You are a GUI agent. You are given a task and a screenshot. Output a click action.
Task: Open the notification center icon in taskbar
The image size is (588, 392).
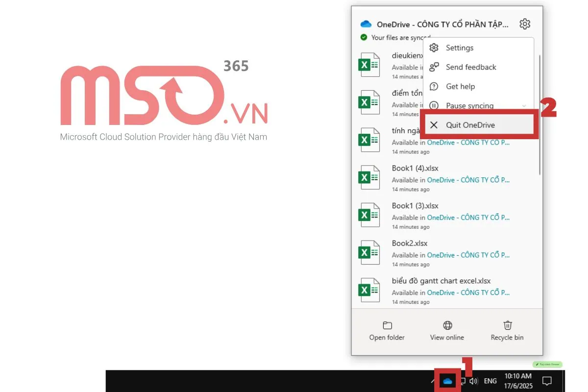[x=547, y=381]
